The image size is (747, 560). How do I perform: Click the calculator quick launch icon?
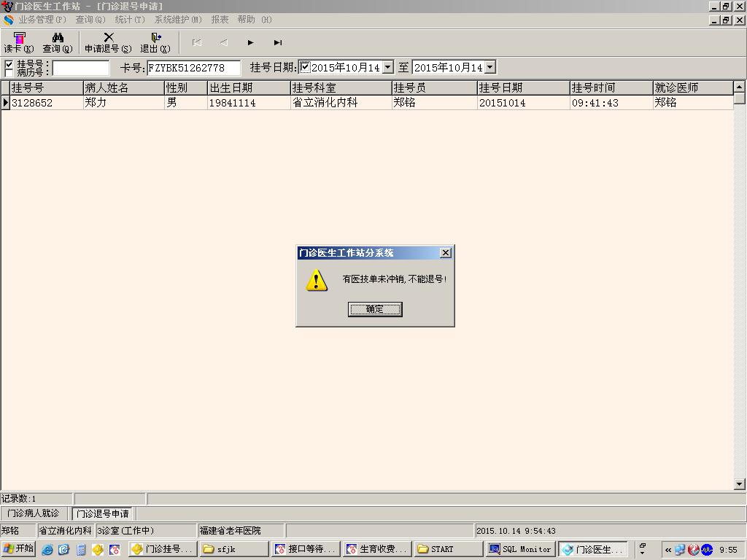tap(81, 550)
